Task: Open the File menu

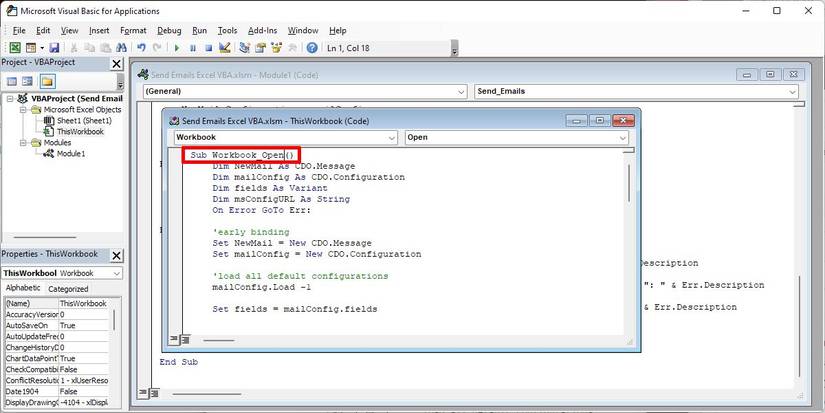Action: click(x=19, y=31)
